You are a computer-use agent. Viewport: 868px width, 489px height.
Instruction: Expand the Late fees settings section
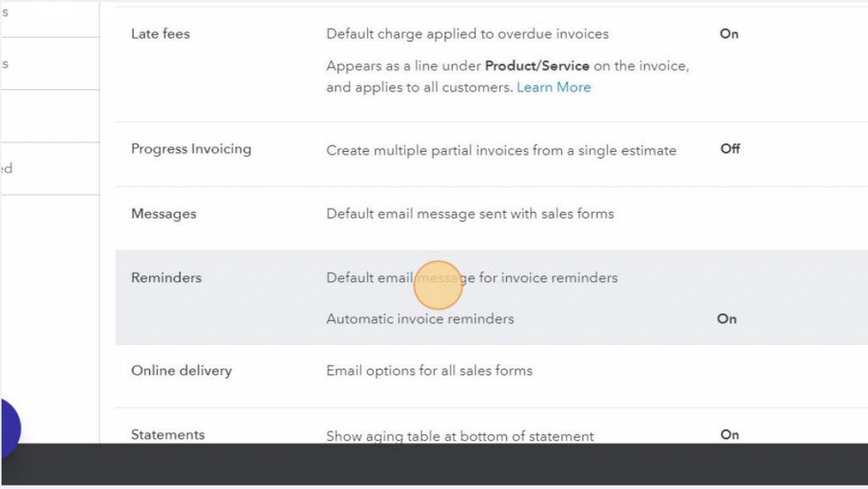pyautogui.click(x=160, y=34)
